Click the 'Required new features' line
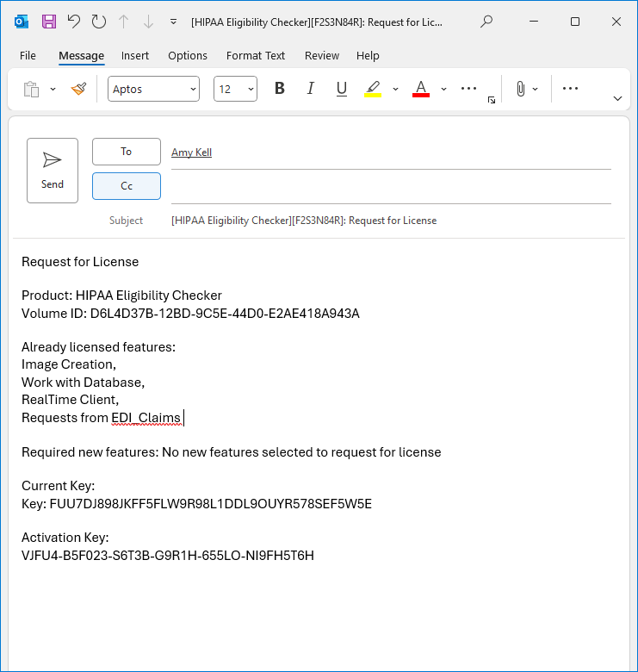This screenshot has width=638, height=672. tap(232, 452)
